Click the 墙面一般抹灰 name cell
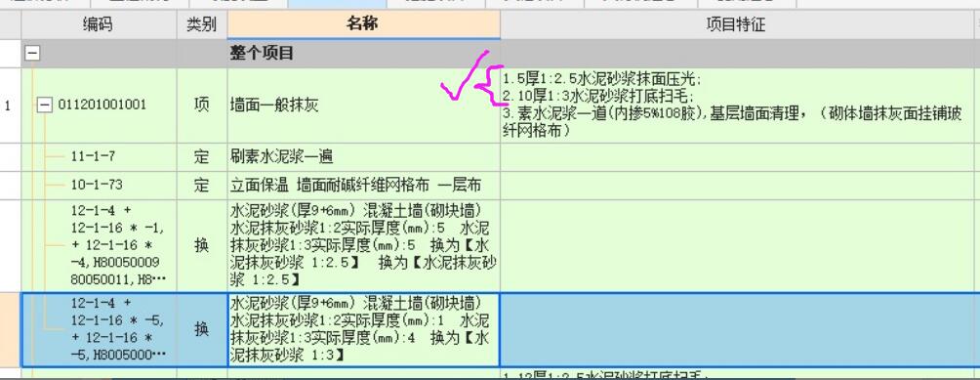980x380 pixels. pos(364,106)
